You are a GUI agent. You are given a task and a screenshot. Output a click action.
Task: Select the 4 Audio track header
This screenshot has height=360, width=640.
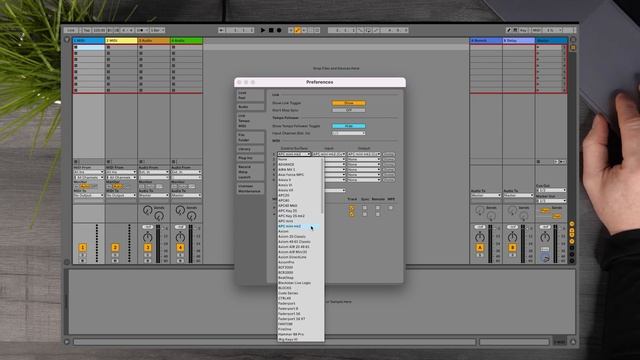tap(187, 41)
